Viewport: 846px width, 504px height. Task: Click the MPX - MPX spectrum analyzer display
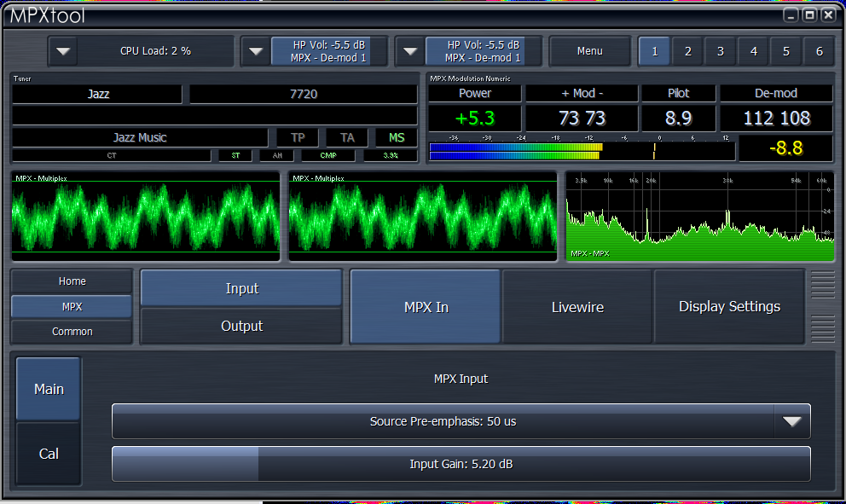pyautogui.click(x=700, y=217)
